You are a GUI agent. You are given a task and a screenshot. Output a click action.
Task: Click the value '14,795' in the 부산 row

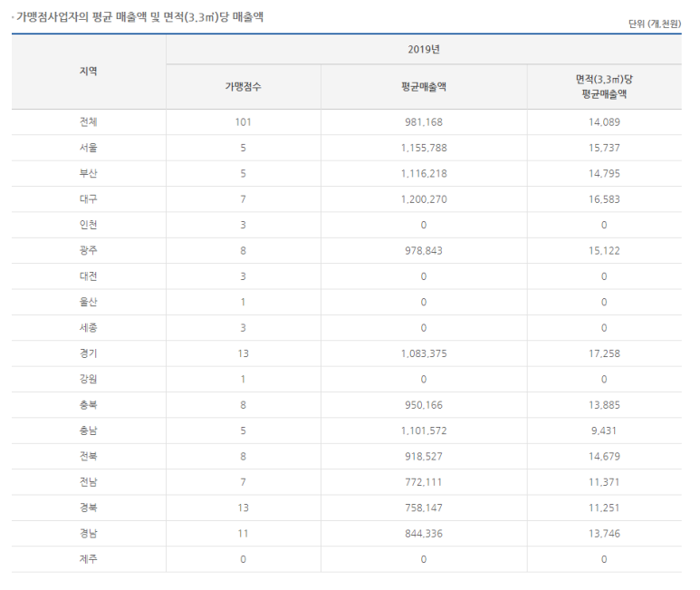click(604, 173)
